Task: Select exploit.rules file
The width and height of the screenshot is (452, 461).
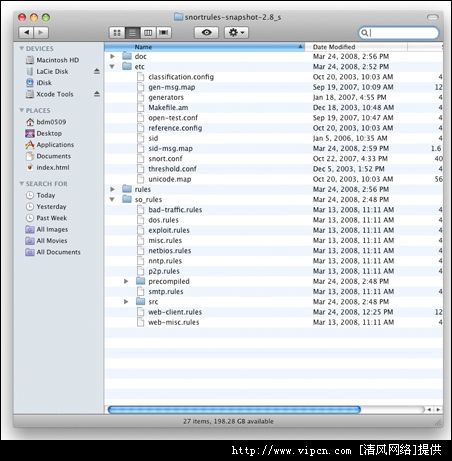Action: [x=169, y=230]
